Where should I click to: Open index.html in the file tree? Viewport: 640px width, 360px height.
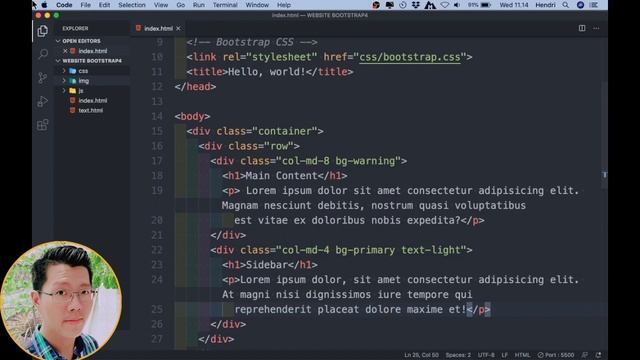point(93,100)
